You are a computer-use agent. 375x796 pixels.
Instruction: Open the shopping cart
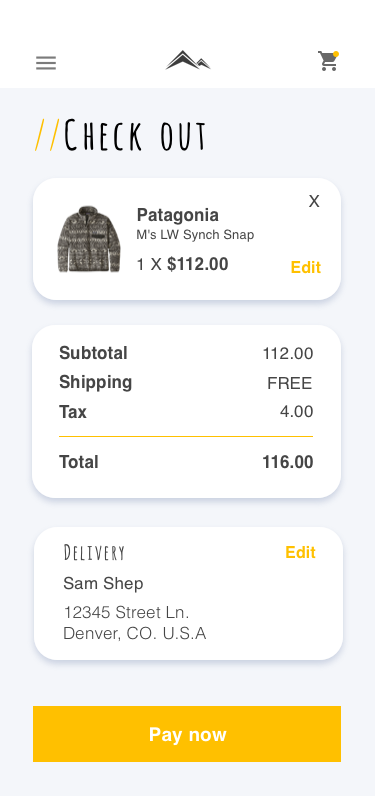click(328, 61)
